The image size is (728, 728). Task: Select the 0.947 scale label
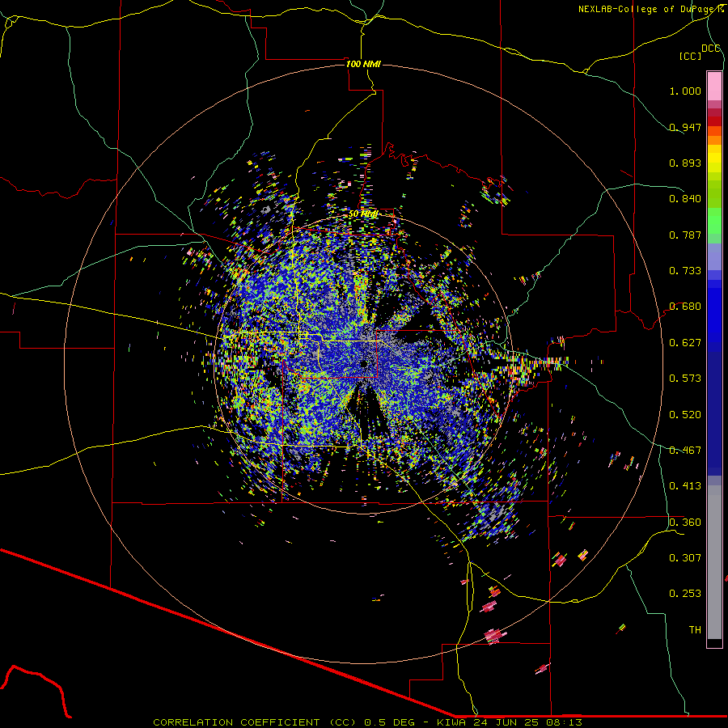[685, 127]
